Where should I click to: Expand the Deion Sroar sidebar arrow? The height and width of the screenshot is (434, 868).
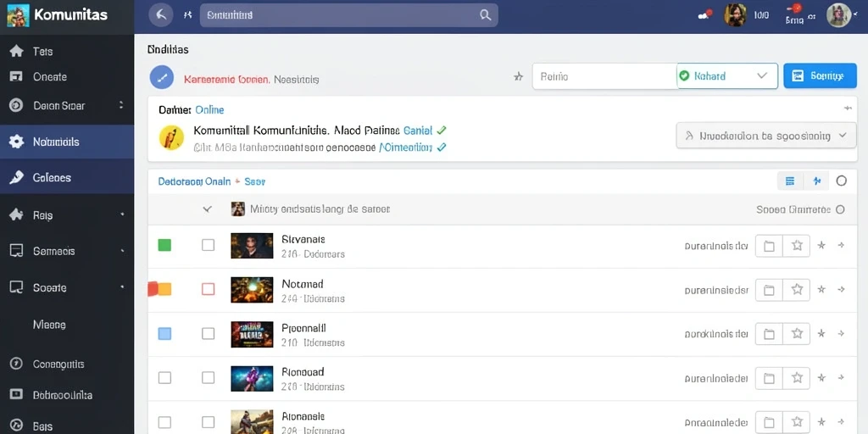121,104
